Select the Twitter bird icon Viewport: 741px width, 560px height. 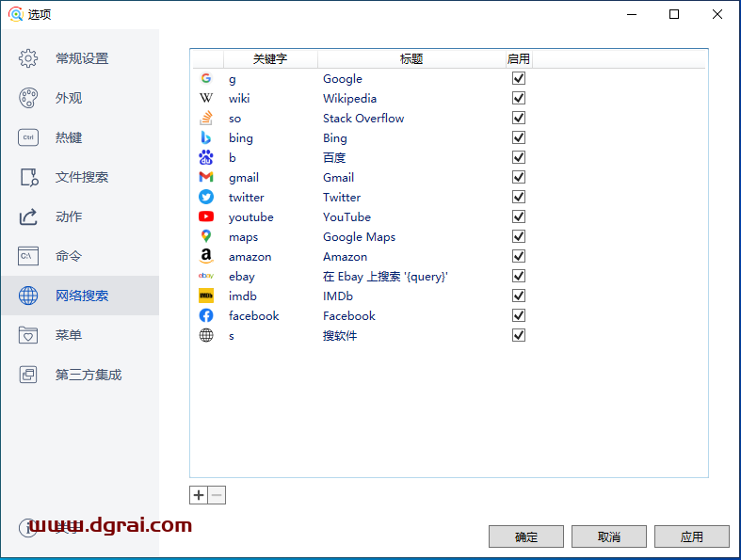coord(206,198)
